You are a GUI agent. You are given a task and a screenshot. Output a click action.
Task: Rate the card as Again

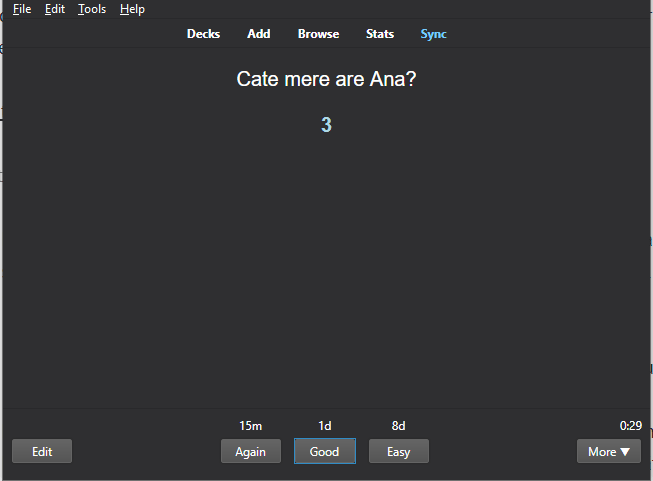tap(250, 452)
